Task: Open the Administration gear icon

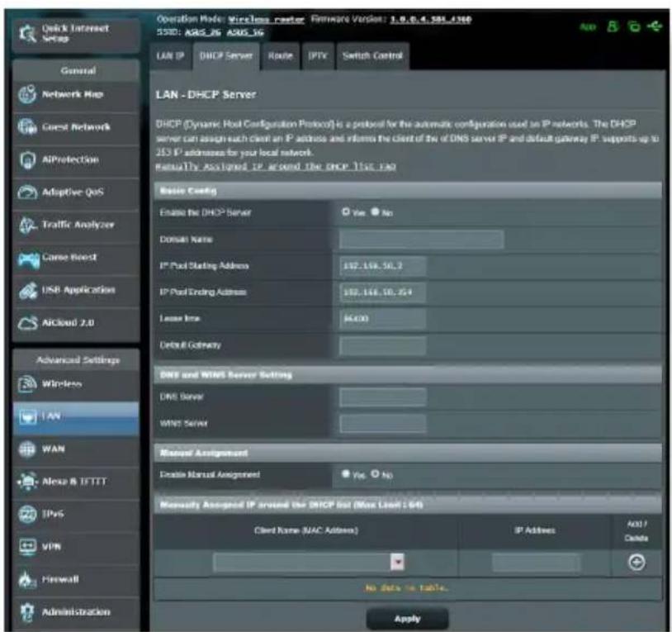Action: point(27,612)
